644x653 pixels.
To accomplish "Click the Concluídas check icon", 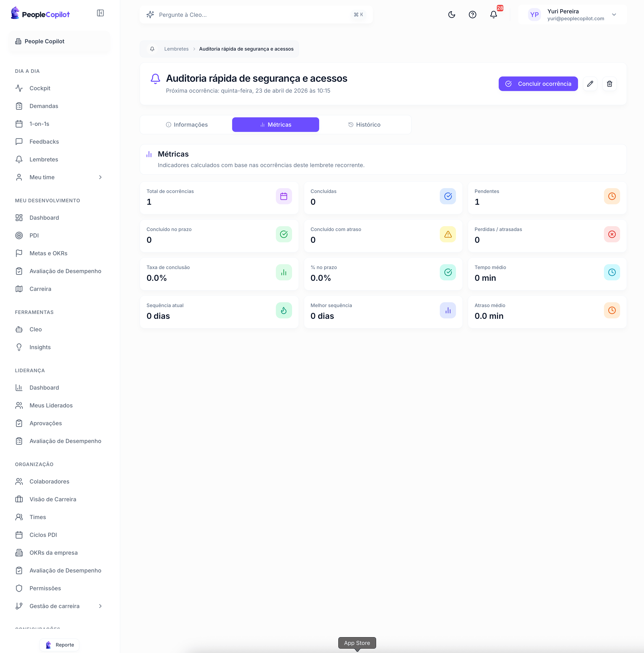I will click(448, 196).
